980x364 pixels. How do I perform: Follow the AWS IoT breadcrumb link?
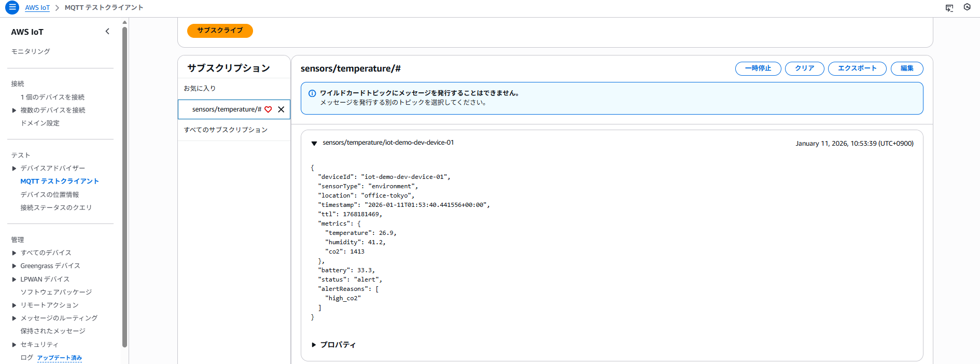37,8
